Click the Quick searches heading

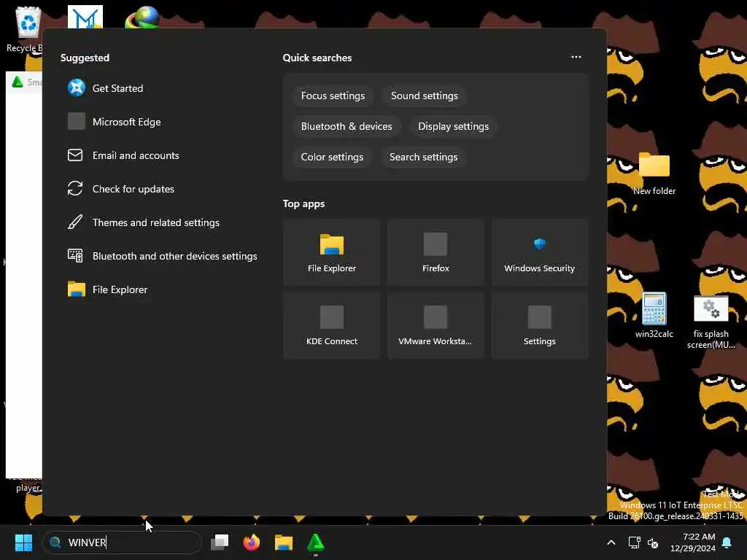[317, 58]
